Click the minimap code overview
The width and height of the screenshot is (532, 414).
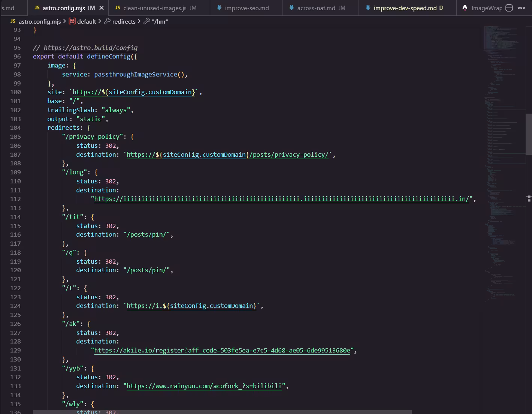point(502,150)
